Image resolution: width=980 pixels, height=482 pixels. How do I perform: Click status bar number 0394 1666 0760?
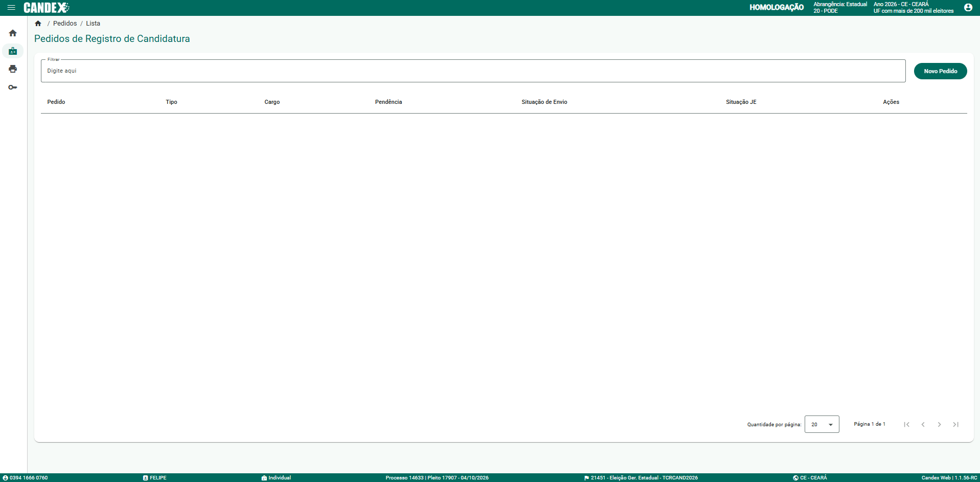[x=25, y=478]
